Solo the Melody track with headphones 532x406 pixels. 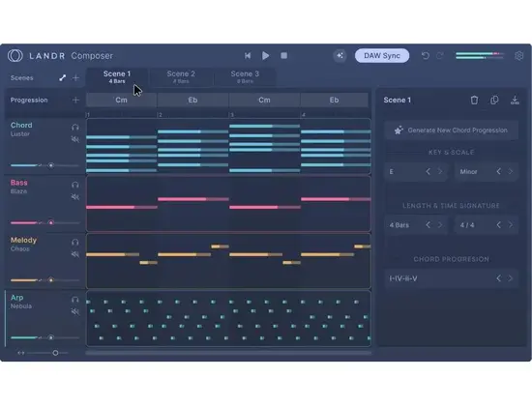tap(75, 243)
